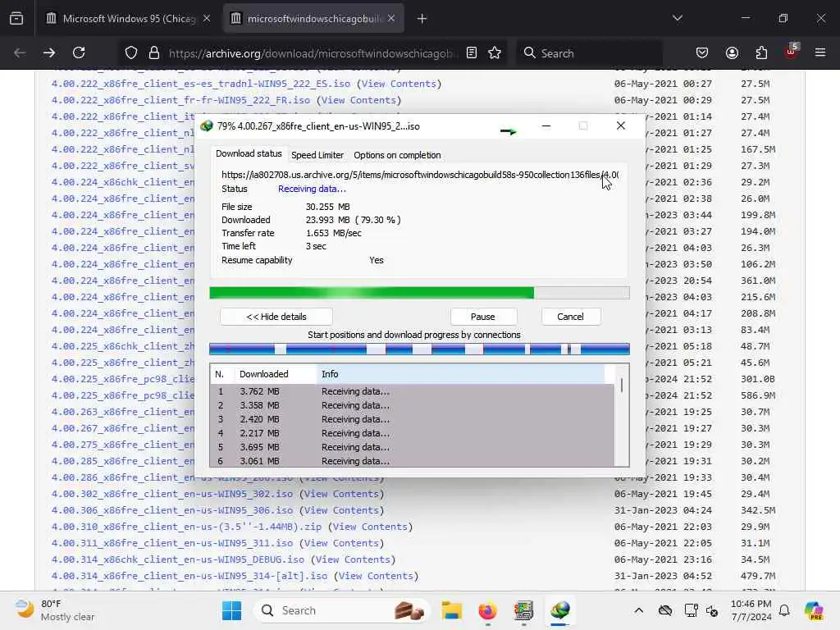Open the Firefox account icon

click(732, 52)
